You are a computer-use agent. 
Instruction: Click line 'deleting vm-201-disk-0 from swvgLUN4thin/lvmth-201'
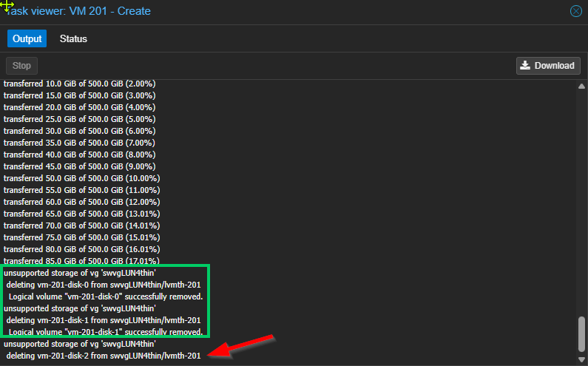(x=104, y=285)
